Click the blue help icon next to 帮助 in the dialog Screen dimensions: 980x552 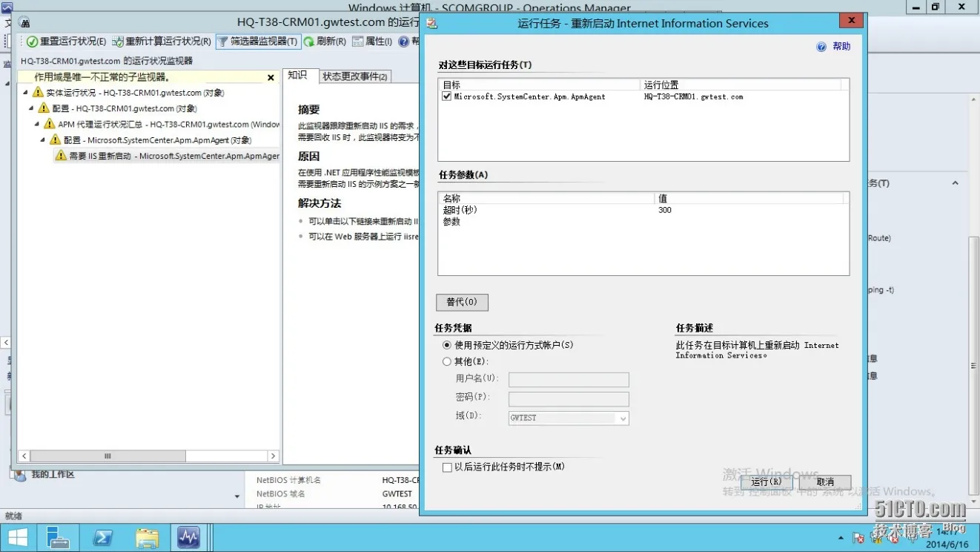tap(821, 47)
